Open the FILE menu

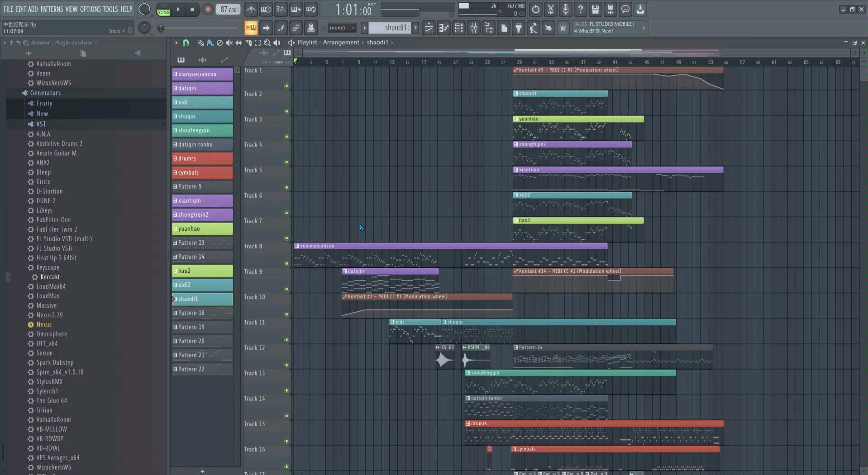coord(9,9)
